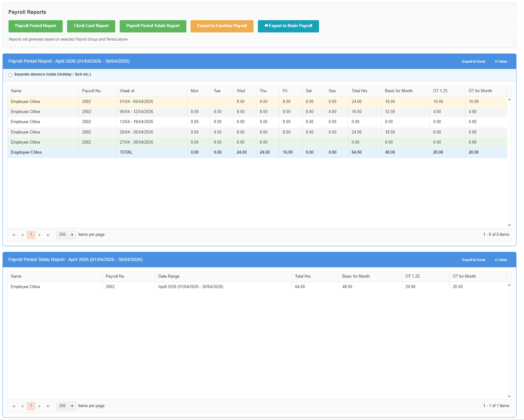Go to first page in Period Report pager
This screenshot has width=524, height=420.
pos(14,235)
